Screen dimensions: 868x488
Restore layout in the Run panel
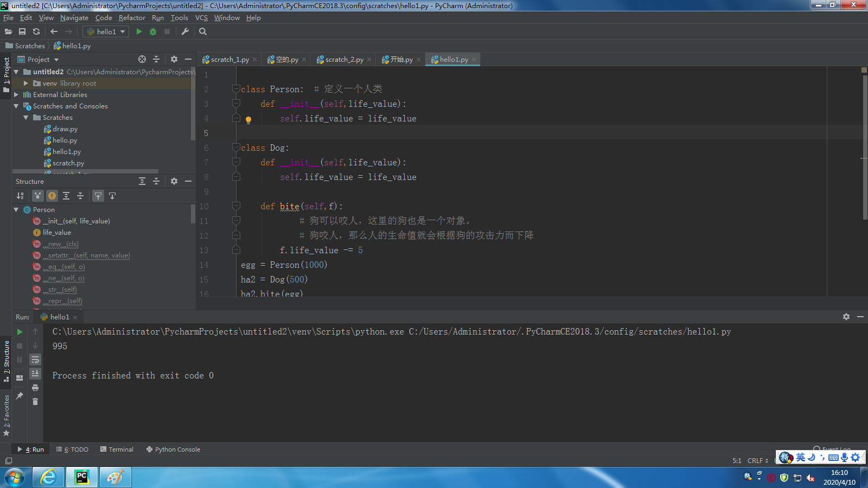pyautogui.click(x=20, y=377)
